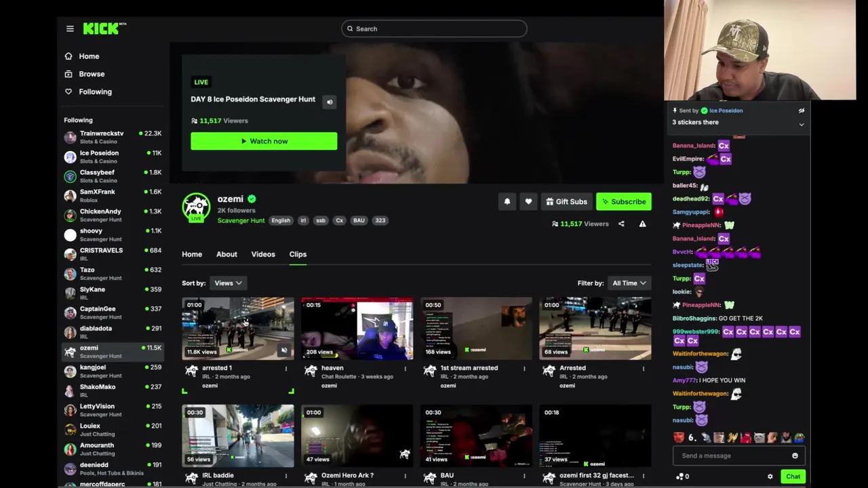
Task: Open the heaven clip thumbnail
Action: (x=357, y=329)
